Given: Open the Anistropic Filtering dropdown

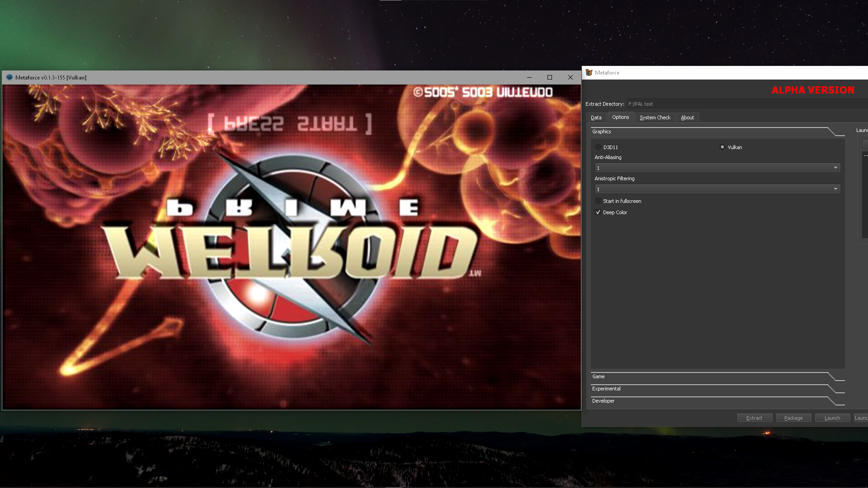Looking at the screenshot, I should coord(717,189).
